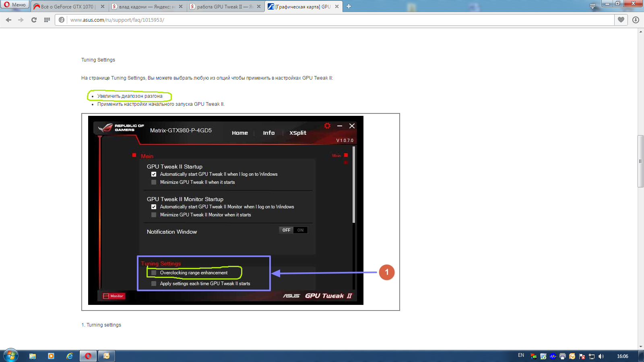Toggle Overclocking range enhancement checkbox in screenshot

click(154, 273)
